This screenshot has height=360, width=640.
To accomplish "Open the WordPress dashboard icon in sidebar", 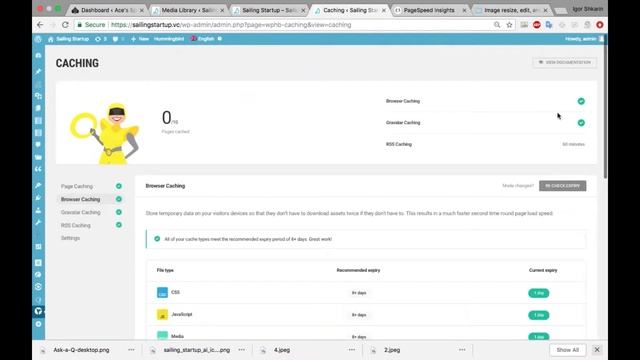I will (38, 55).
